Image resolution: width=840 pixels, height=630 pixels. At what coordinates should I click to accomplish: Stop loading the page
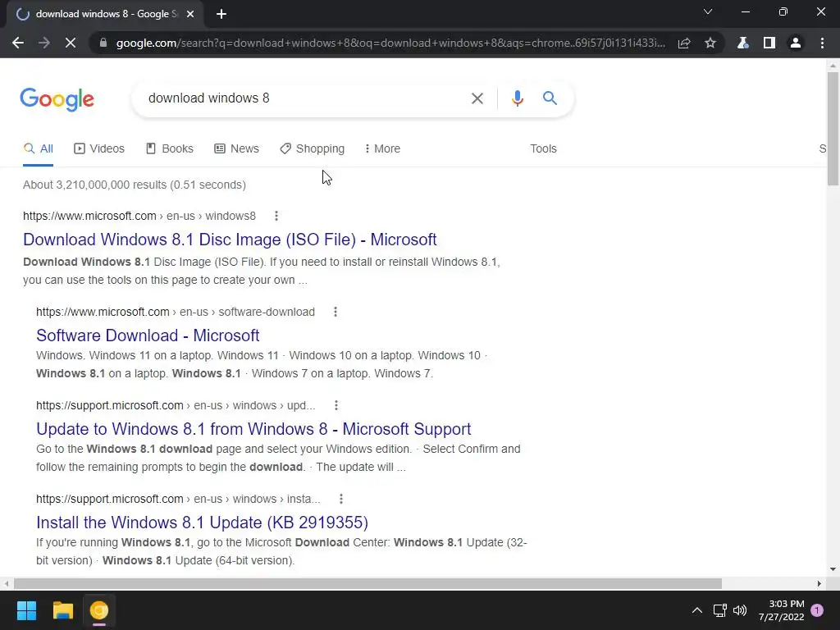pyautogui.click(x=71, y=43)
